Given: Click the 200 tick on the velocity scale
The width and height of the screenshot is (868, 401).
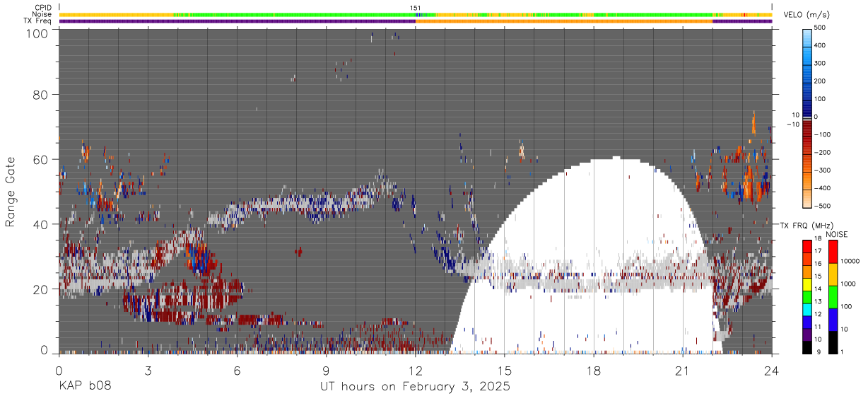Looking at the screenshot, I should (821, 81).
